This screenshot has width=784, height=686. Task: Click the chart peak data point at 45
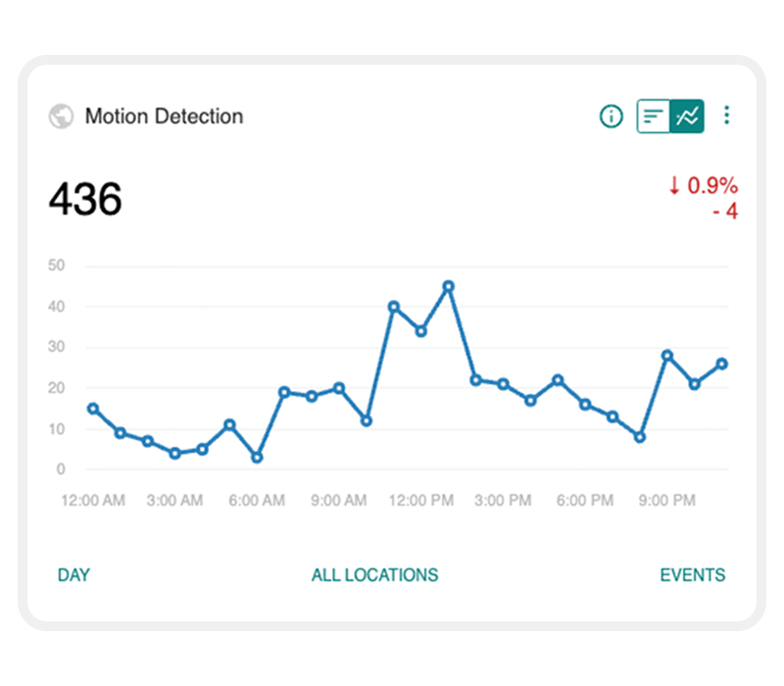(x=449, y=286)
